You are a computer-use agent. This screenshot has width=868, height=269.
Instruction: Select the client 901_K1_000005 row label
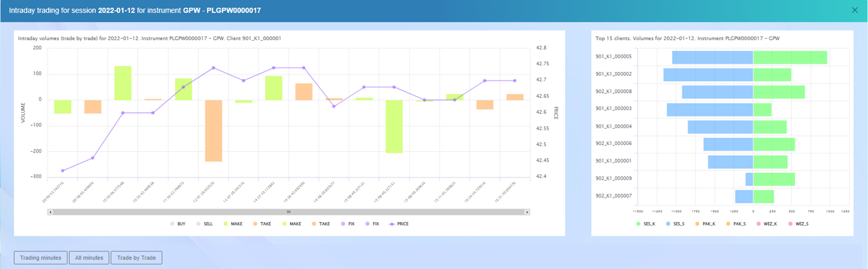613,57
